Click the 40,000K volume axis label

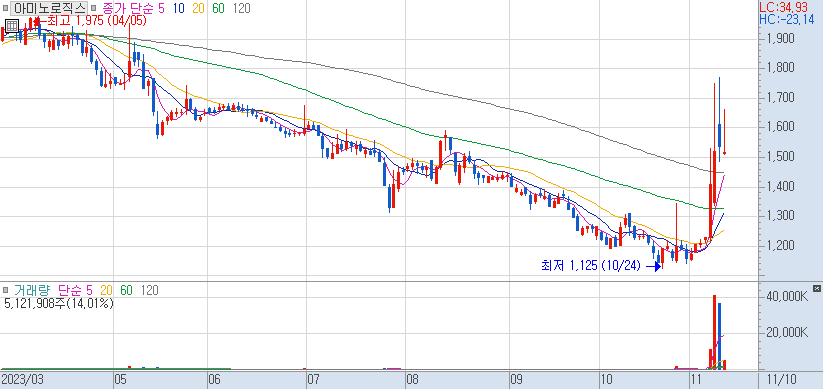tap(787, 297)
